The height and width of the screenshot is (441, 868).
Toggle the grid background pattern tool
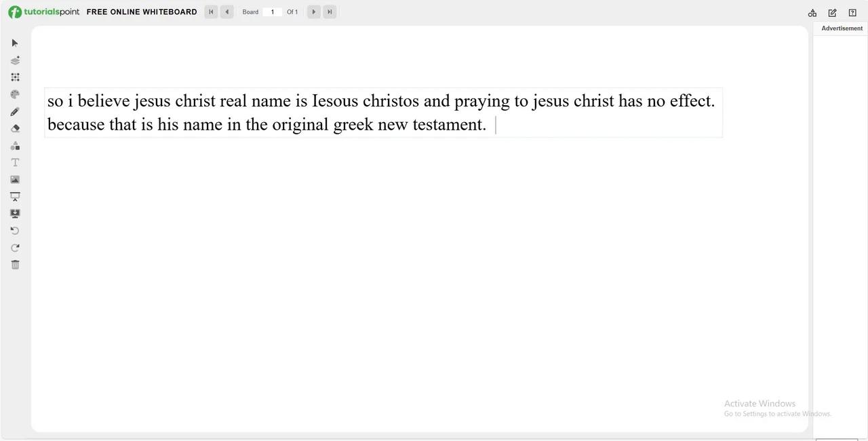(x=15, y=77)
